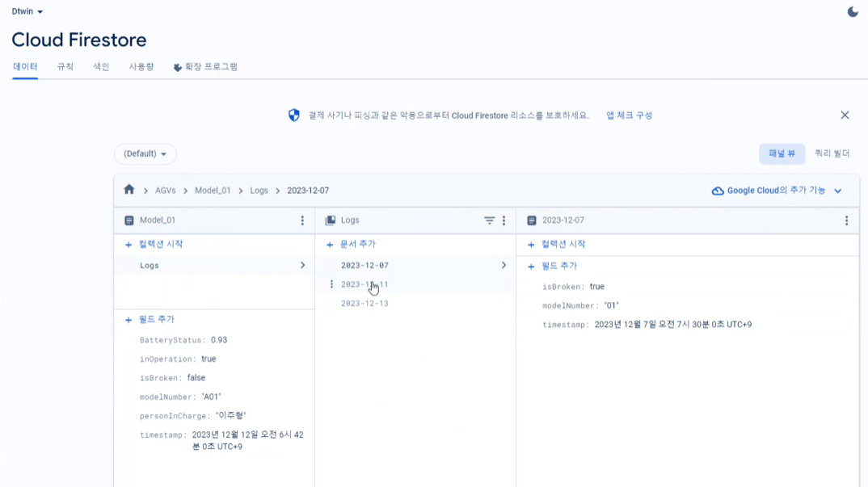Click personInCharge value "이주형"
Image resolution: width=868 pixels, height=487 pixels.
[x=231, y=416]
